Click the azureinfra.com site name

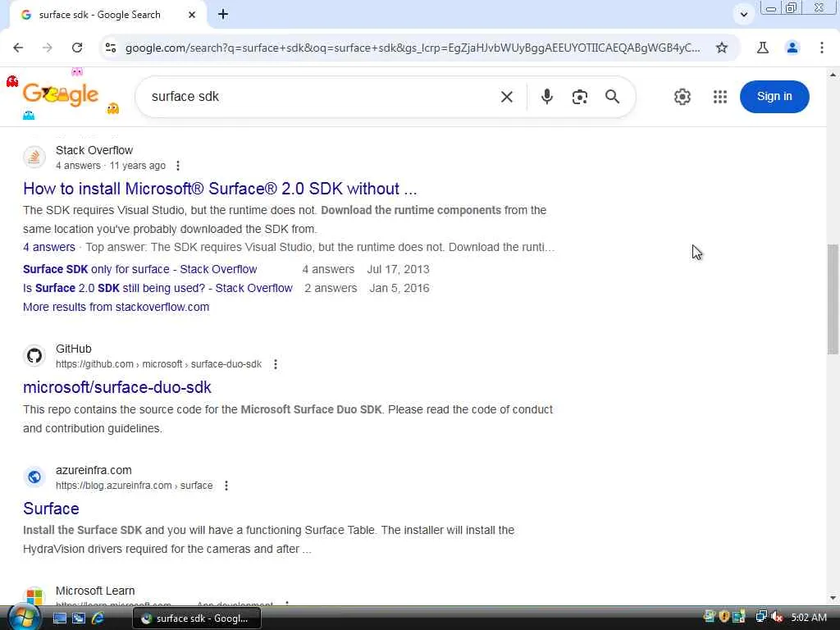tap(94, 470)
